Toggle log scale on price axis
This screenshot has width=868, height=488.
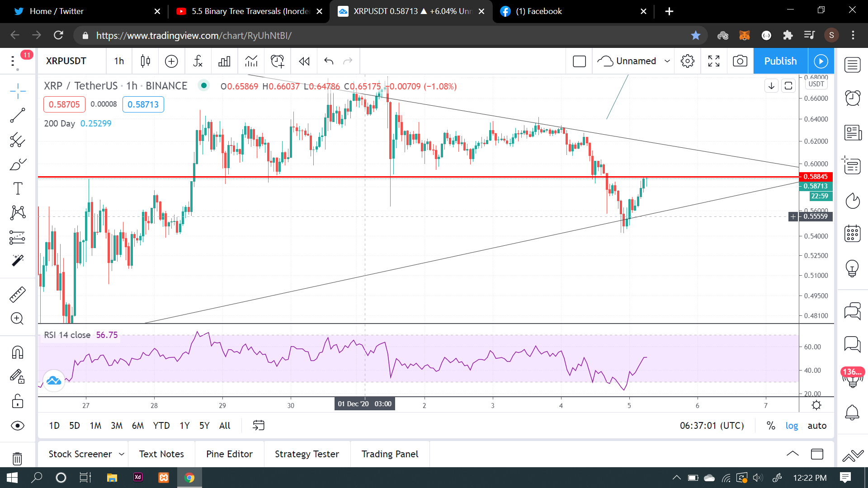[x=792, y=426]
